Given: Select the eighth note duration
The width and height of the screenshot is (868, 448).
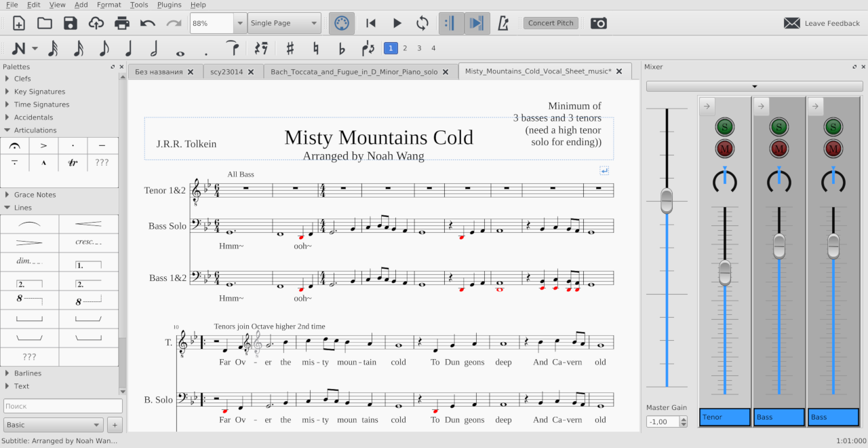Looking at the screenshot, I should coord(104,48).
